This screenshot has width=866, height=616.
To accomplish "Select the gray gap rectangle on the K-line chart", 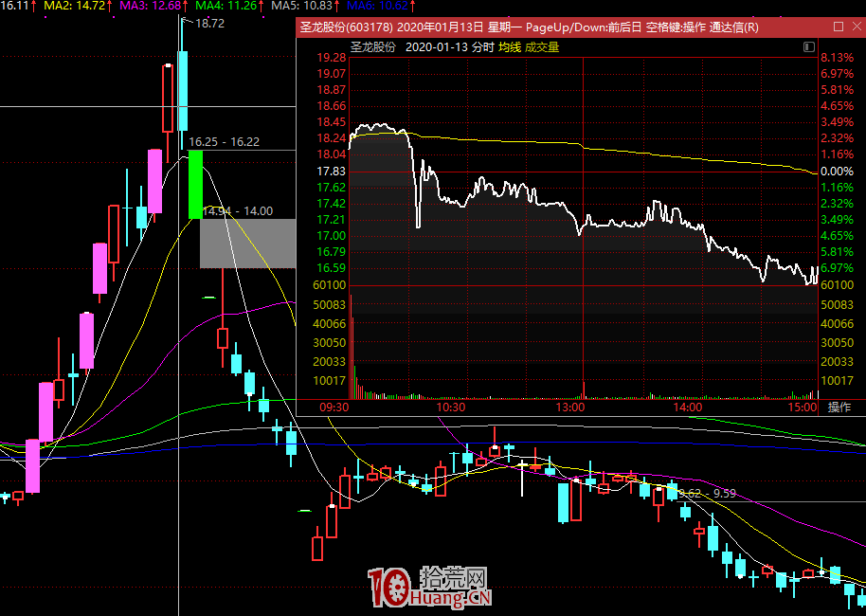I will (x=248, y=244).
